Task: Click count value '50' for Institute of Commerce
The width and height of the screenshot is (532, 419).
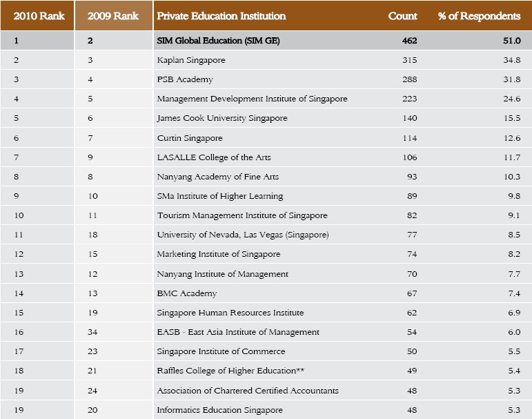Action: [x=412, y=351]
